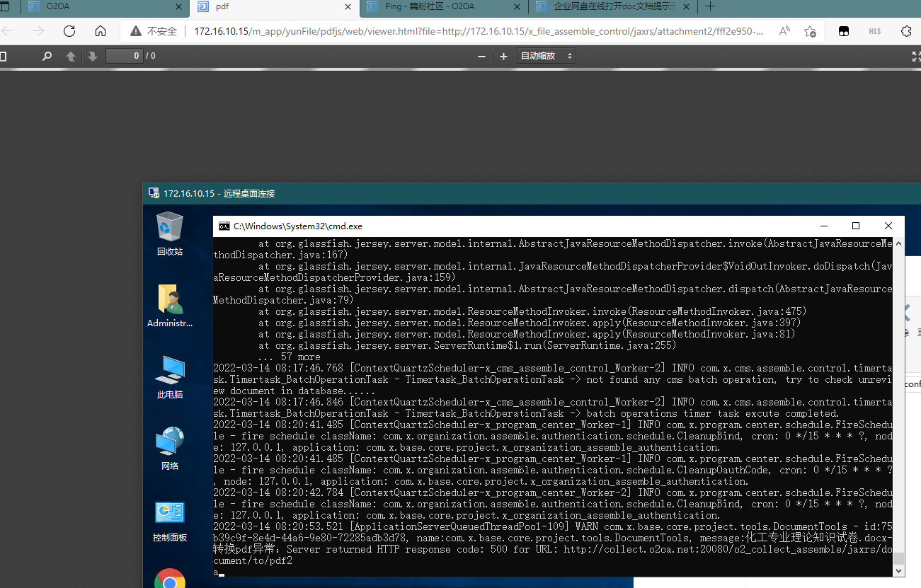This screenshot has height=588, width=921.
Task: Select the Chrome desktop icon
Action: [170, 579]
